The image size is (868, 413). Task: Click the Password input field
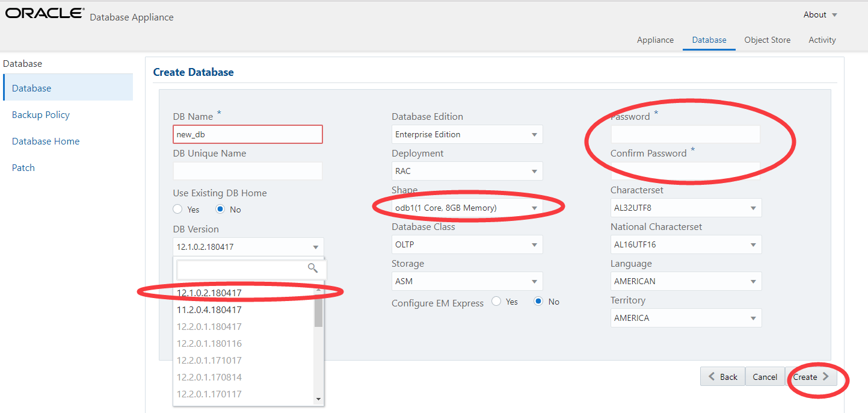coord(686,134)
